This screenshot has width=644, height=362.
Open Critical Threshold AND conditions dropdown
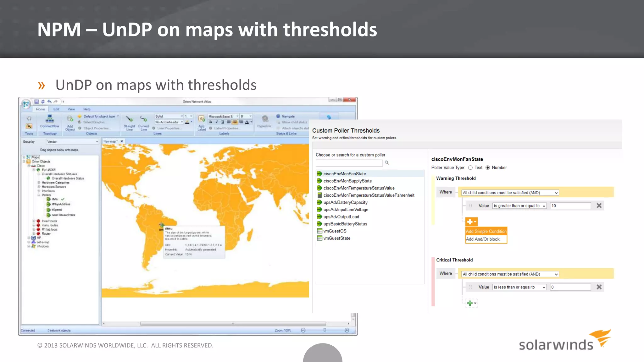pos(510,274)
